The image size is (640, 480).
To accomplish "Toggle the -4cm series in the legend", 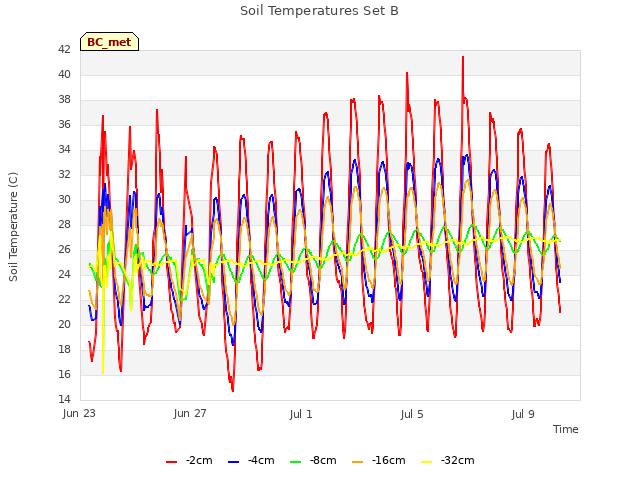I will tap(251, 460).
